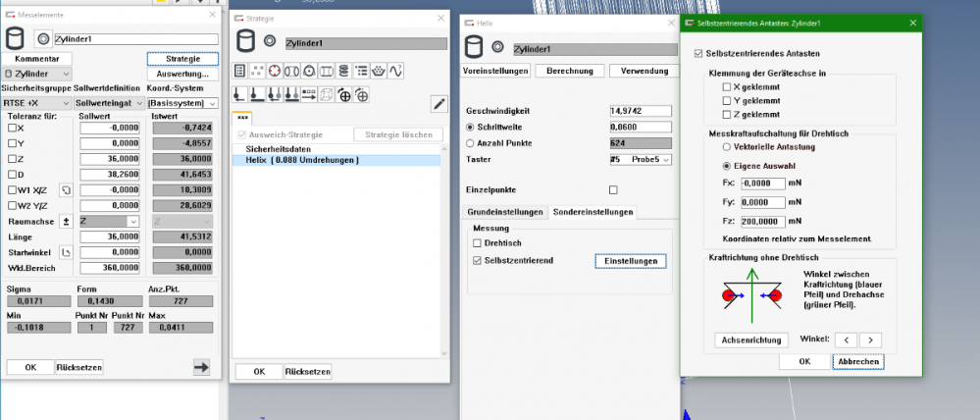Viewport: 980px width, 420px height.
Task: Select probe with left arrow icon
Action: [240, 94]
